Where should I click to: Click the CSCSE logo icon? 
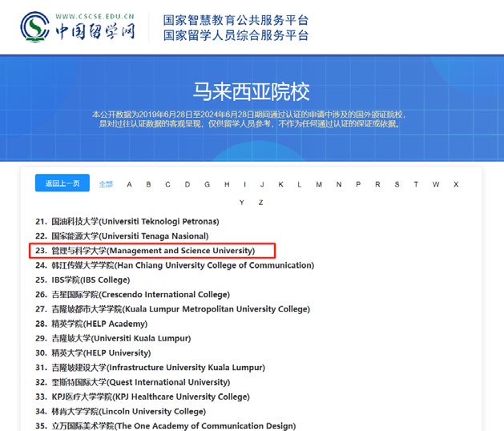(33, 26)
